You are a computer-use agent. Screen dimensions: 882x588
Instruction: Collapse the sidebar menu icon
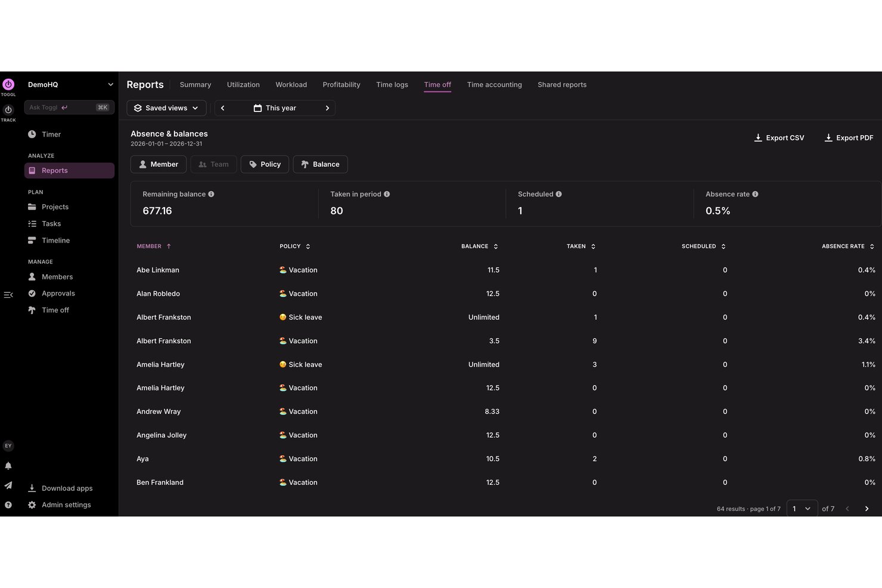(8, 295)
